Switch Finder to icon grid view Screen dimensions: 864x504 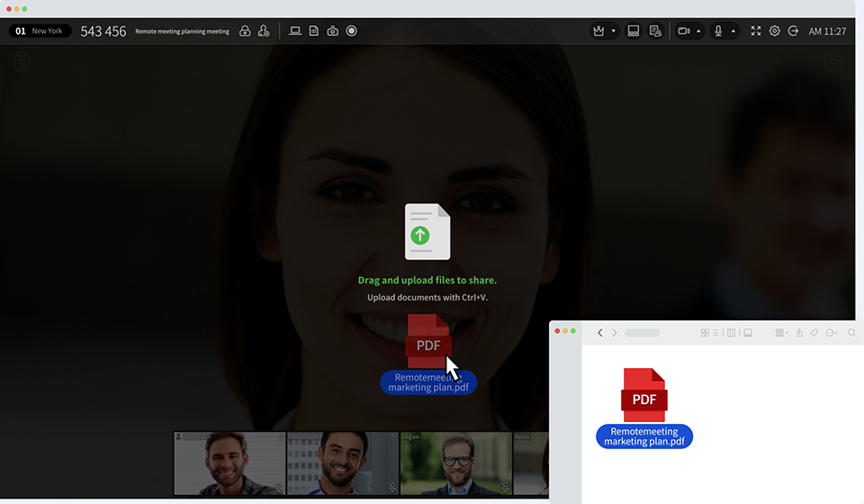click(705, 333)
